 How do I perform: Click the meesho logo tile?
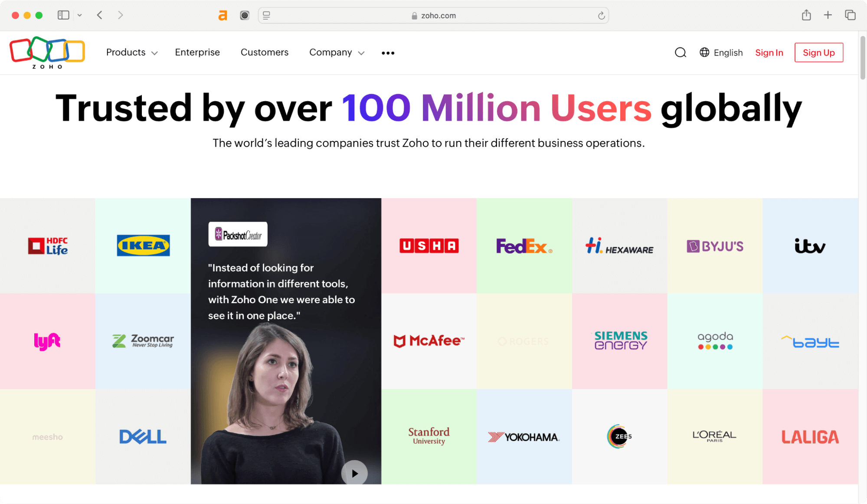(x=48, y=437)
